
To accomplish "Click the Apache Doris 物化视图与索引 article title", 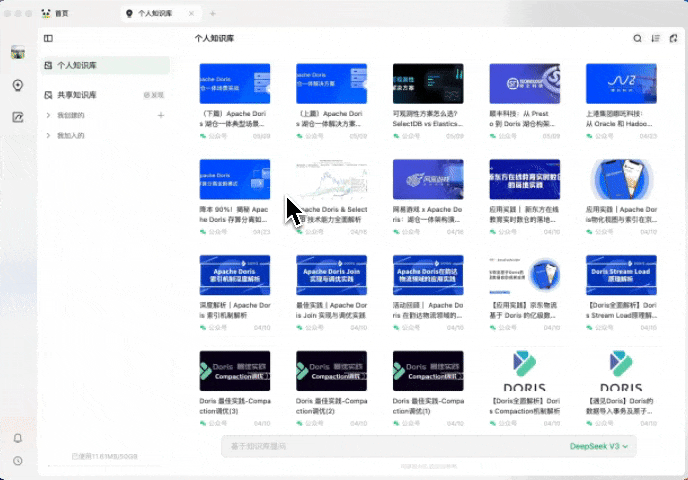I will (x=621, y=215).
